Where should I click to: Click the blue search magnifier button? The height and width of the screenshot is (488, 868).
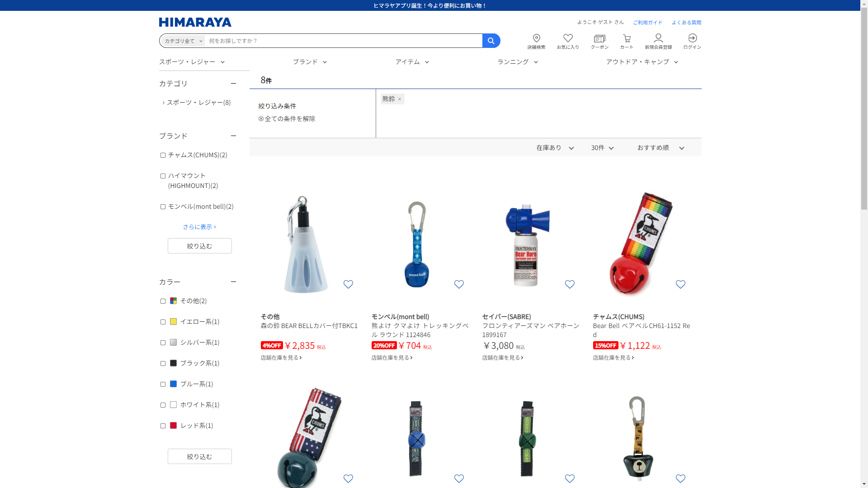click(x=491, y=41)
